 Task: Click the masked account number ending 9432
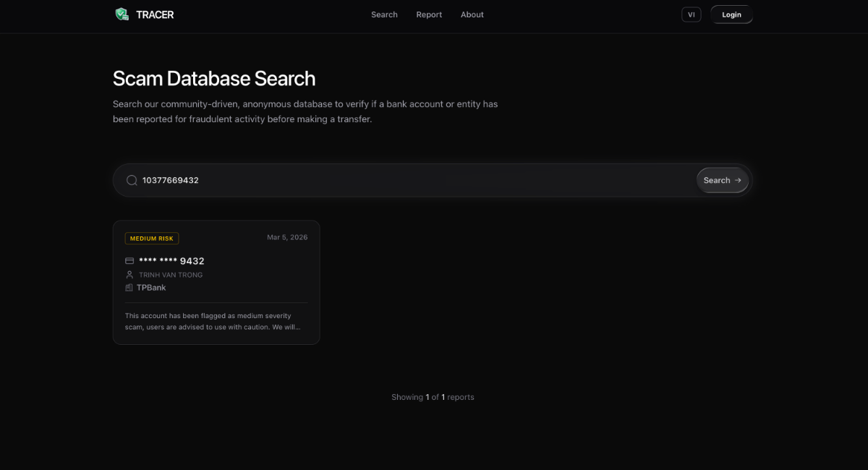[171, 261]
